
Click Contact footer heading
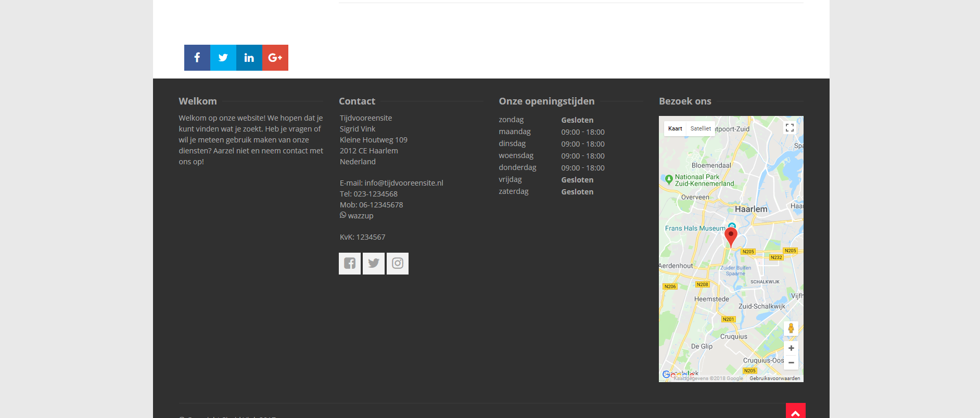tap(357, 101)
